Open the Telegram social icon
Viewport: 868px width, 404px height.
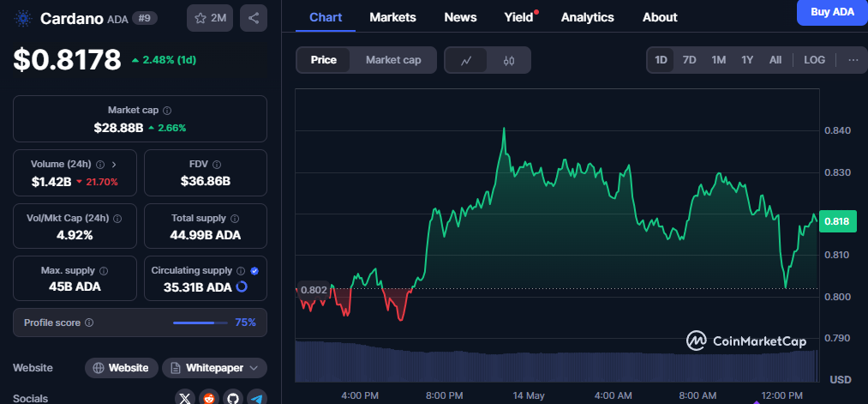coord(257,399)
